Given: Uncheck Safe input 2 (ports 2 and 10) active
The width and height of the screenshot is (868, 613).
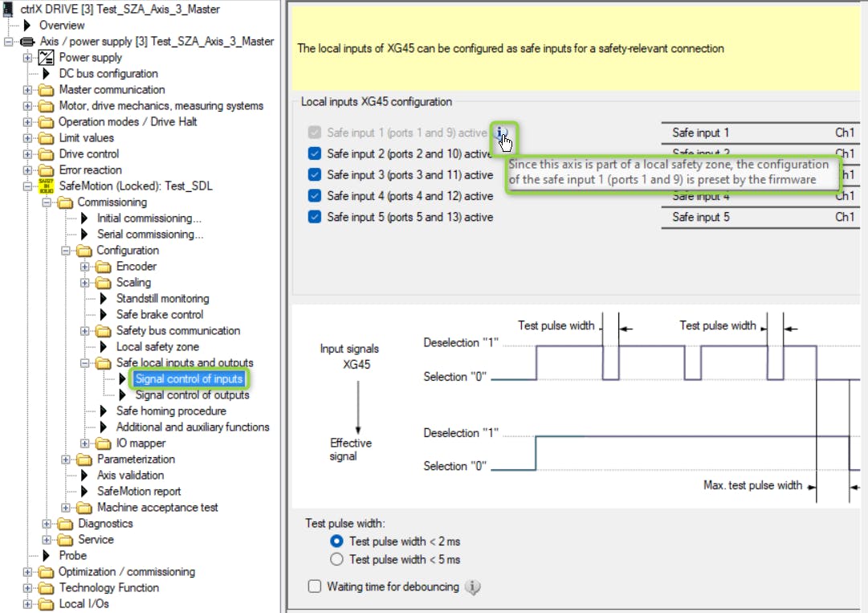Looking at the screenshot, I should coord(315,153).
